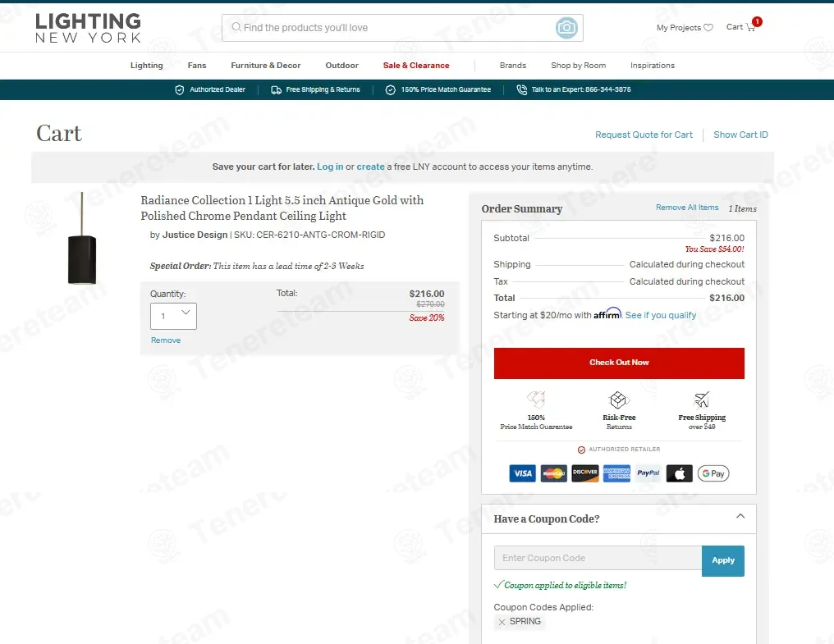Open the Furniture & Decor menu
Screen dimensions: 834x644
click(265, 66)
